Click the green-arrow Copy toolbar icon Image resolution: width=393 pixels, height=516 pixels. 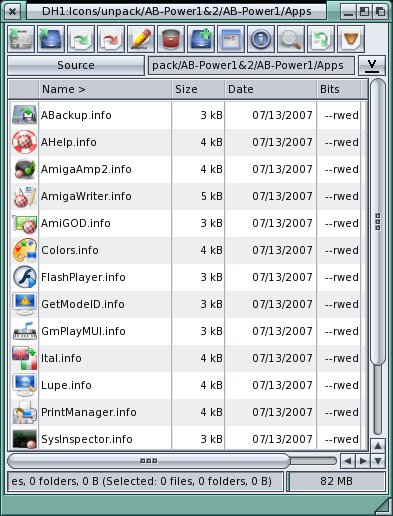81,39
